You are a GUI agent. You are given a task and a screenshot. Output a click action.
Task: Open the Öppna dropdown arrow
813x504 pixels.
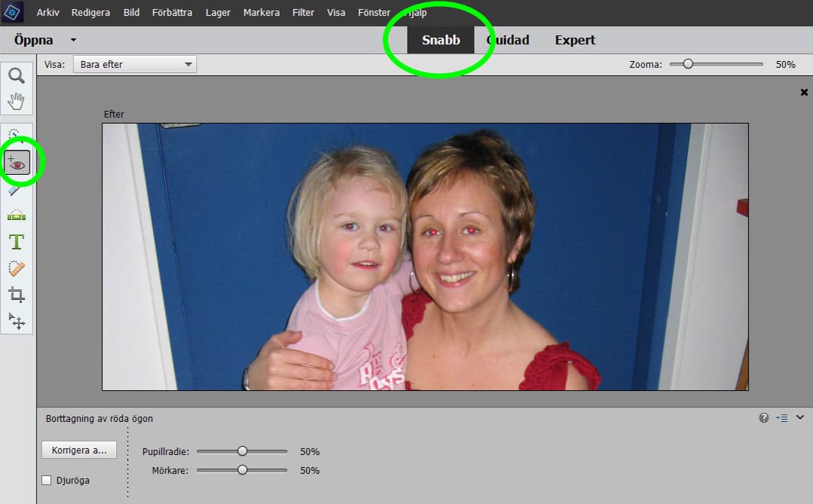pyautogui.click(x=72, y=39)
